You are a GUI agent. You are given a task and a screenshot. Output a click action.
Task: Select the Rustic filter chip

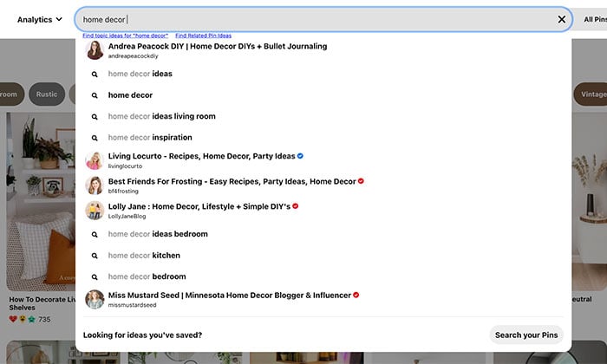47,94
